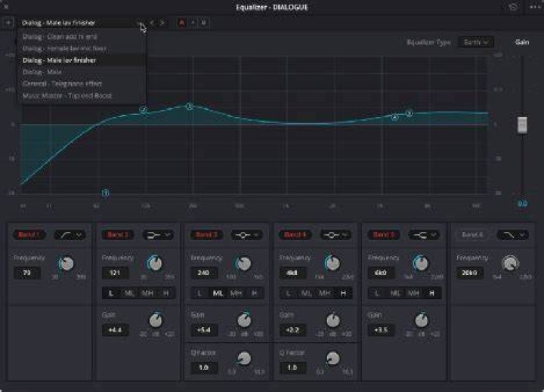544x392 pixels.
Task: Open Band 1 filter shape dropdown
Action: (70, 235)
